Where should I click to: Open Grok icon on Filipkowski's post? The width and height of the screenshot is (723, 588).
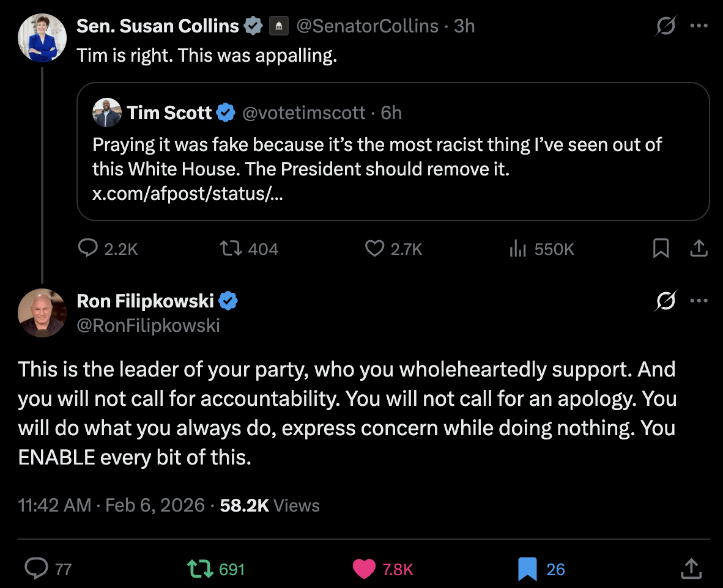click(666, 301)
